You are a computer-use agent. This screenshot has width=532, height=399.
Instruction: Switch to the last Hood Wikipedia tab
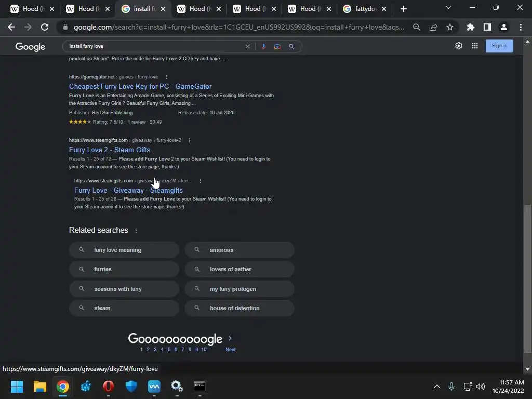tap(310, 9)
